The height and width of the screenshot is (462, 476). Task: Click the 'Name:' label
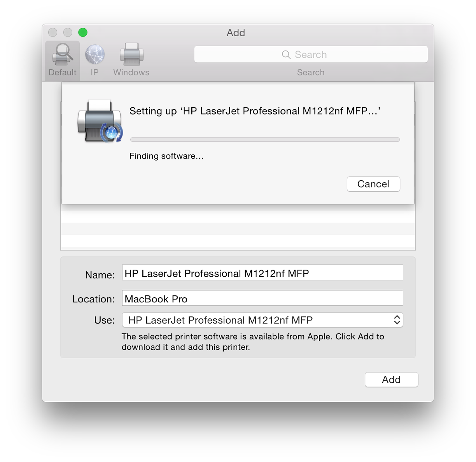tap(100, 275)
